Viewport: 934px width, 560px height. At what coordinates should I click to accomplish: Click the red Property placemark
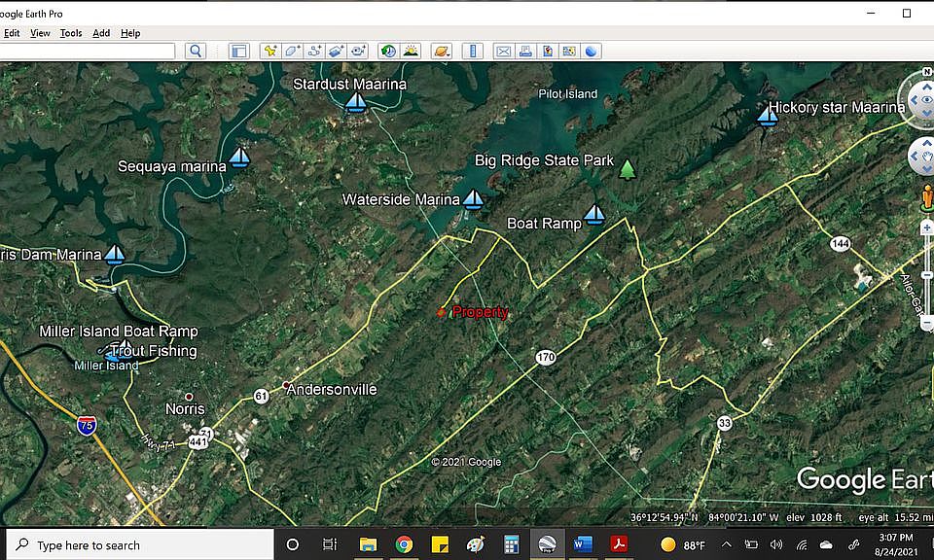(442, 312)
